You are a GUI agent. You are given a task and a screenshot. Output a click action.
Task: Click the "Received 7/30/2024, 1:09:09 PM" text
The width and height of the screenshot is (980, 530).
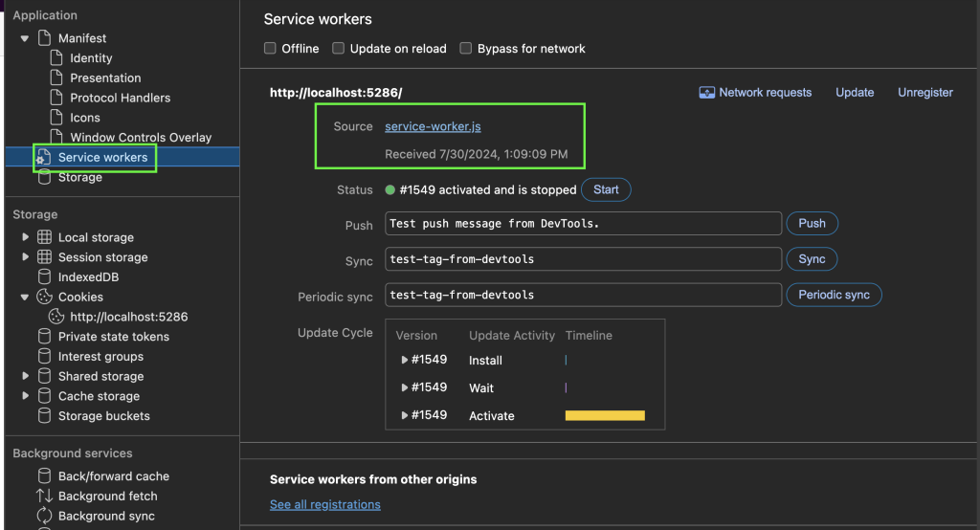477,154
